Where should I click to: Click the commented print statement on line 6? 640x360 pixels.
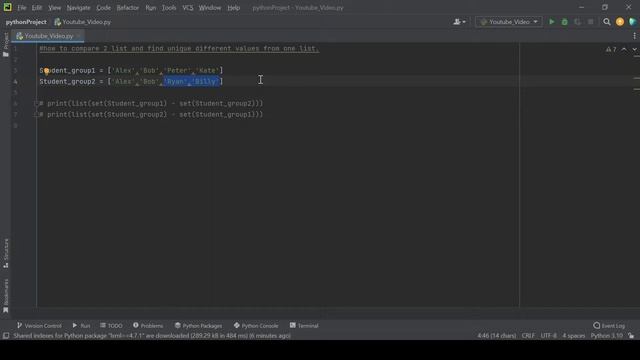(151, 104)
